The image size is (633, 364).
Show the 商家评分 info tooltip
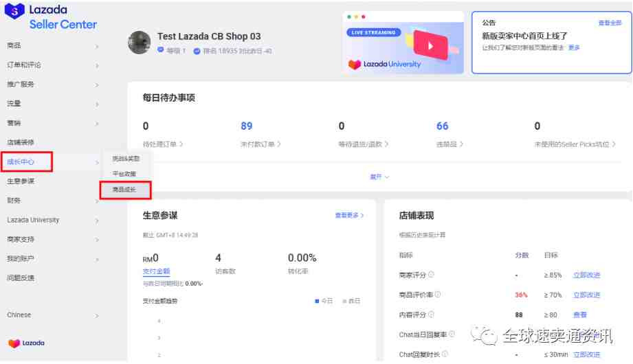[x=431, y=275]
